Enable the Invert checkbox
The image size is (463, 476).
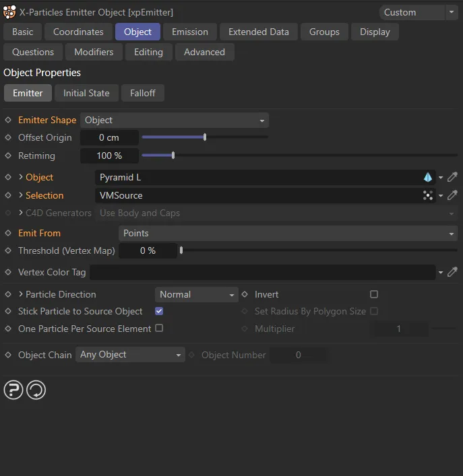(x=374, y=294)
